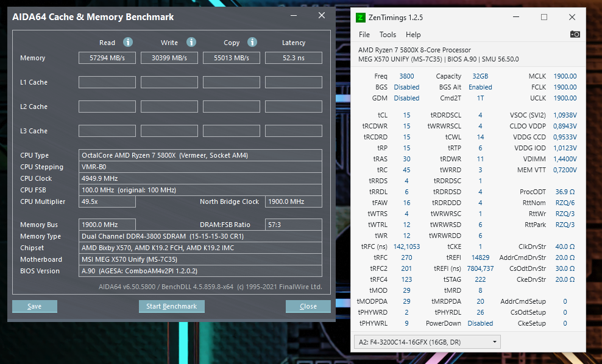Screen dimensions: 602x364
Task: Click the AMD Ryzen 7 5800X processor text
Action: click(414, 50)
